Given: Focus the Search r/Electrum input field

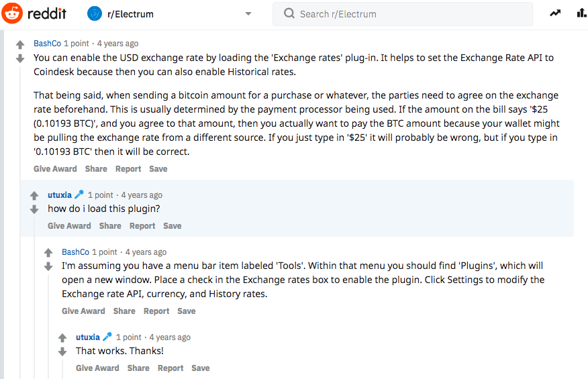Looking at the screenshot, I should (403, 14).
